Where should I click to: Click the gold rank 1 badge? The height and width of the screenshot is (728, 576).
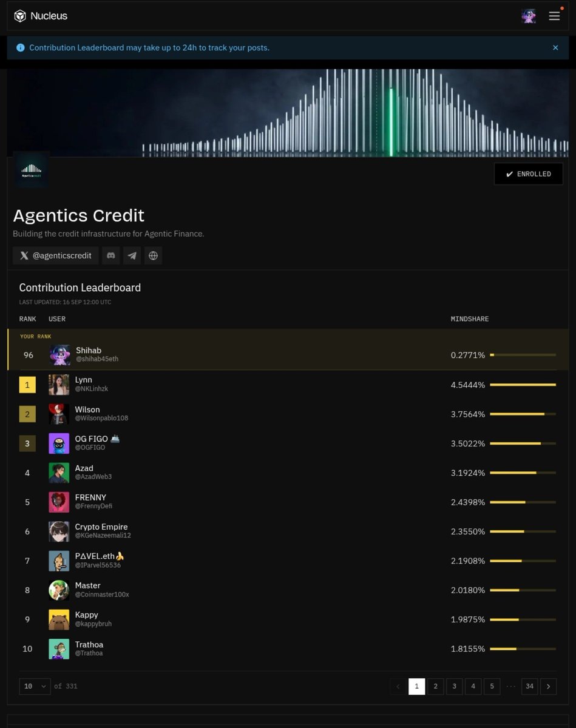tap(27, 385)
